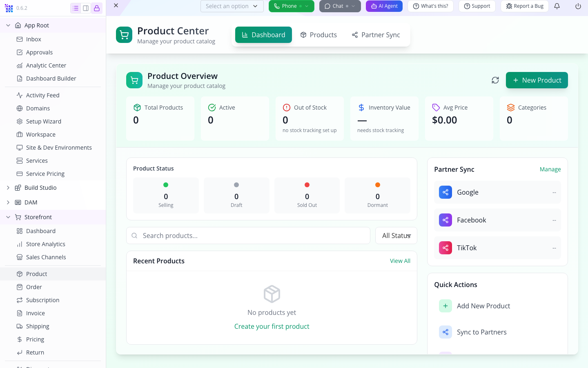The width and height of the screenshot is (588, 368).
Task: Close the panel with the X icon
Action: point(116,5)
